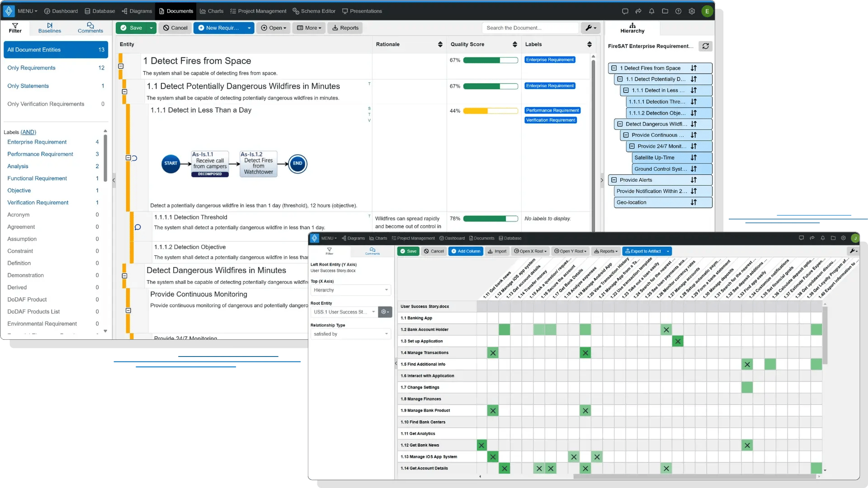Click the As-Is.1.1 Receive call from campers node
The height and width of the screenshot is (488, 868).
pyautogui.click(x=210, y=164)
